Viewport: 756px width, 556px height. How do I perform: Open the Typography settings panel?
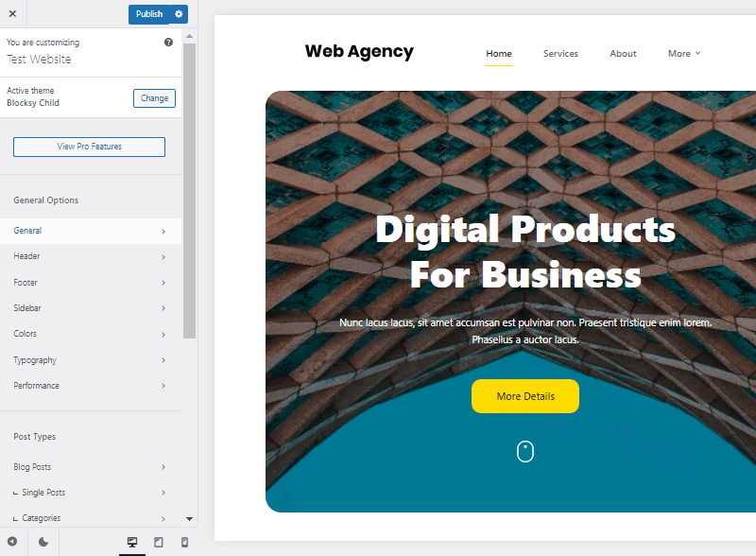90,360
